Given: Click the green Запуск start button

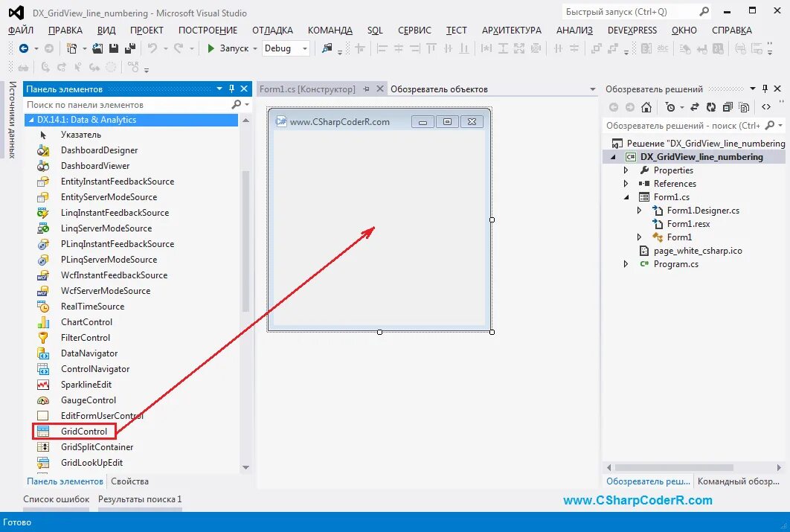Looking at the screenshot, I should coord(228,48).
